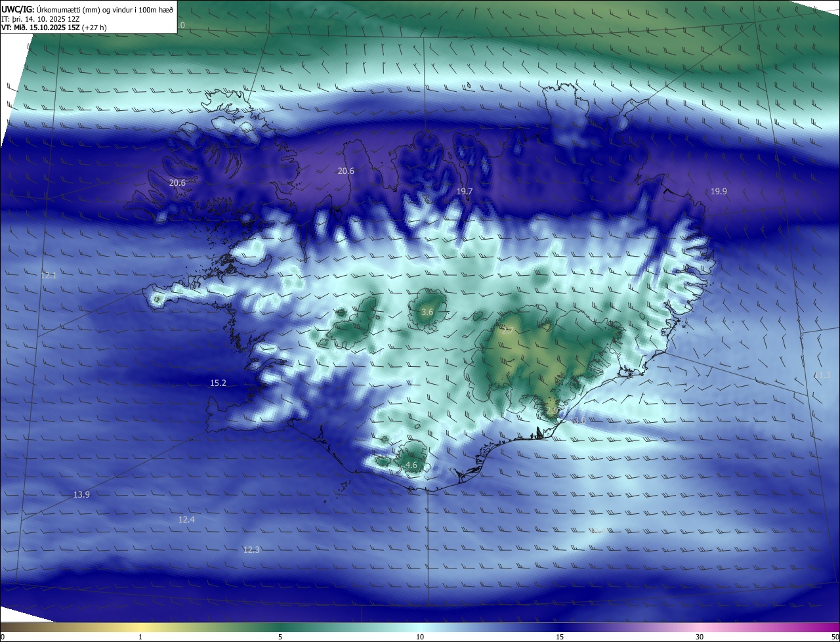Click the 2.7 value on the large glacier
Viewport: 840px width, 642px height.
click(x=507, y=331)
